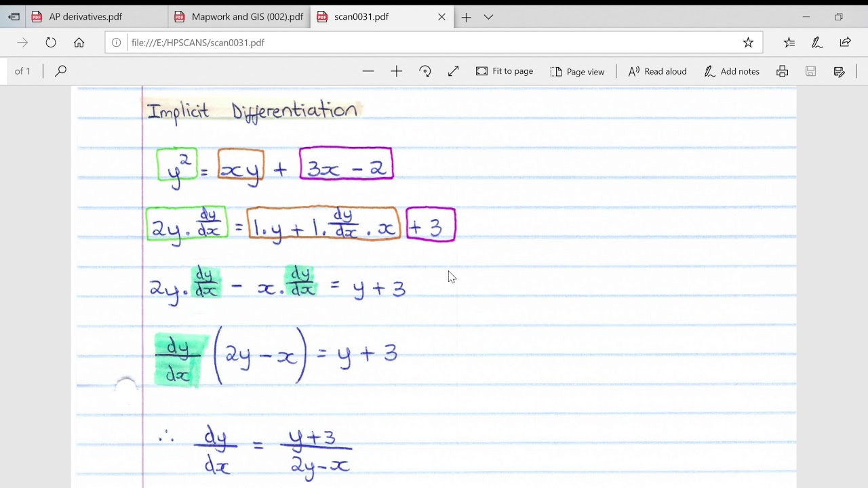Open the Favorites hub
The height and width of the screenshot is (488, 868).
(789, 43)
